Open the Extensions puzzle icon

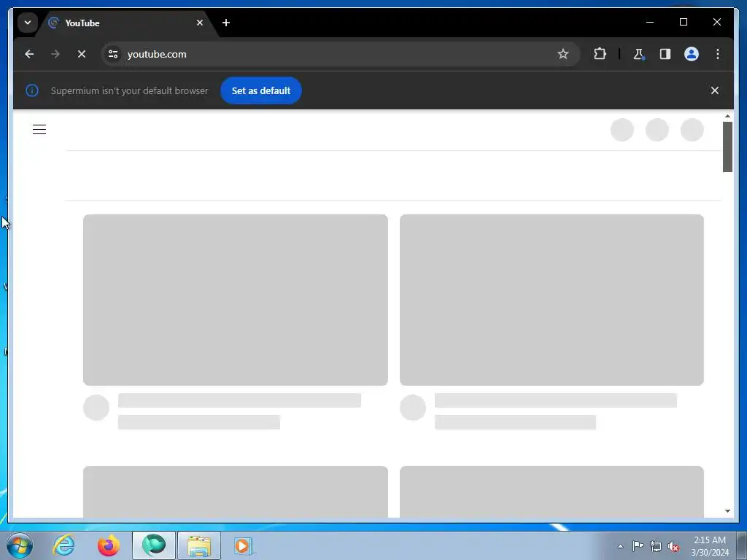pyautogui.click(x=600, y=54)
